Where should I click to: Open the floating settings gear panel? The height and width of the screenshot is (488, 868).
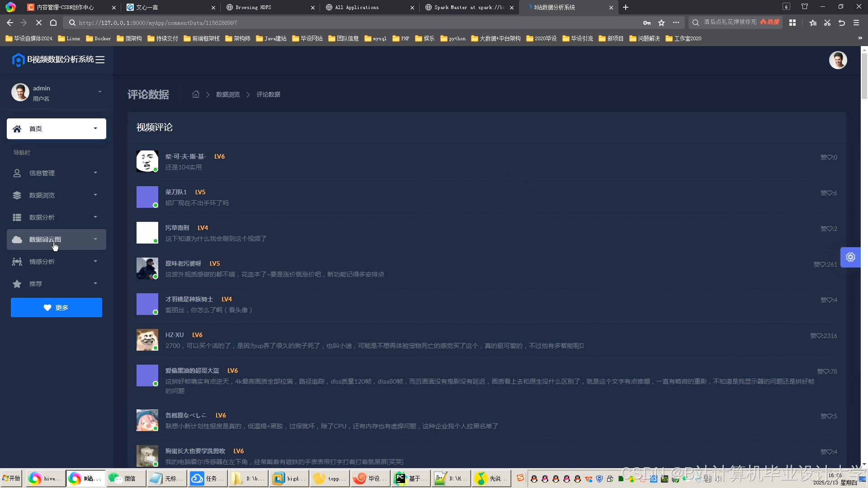(x=850, y=257)
